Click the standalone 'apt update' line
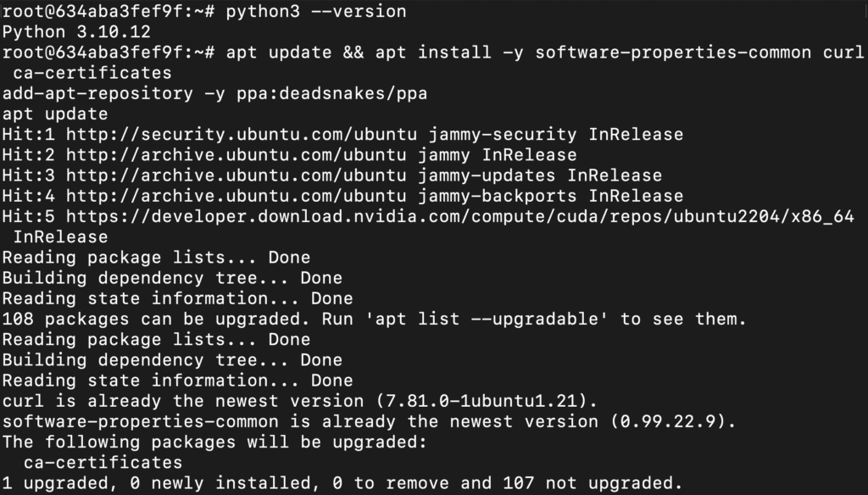Viewport: 868px width, 495px height. tap(55, 114)
